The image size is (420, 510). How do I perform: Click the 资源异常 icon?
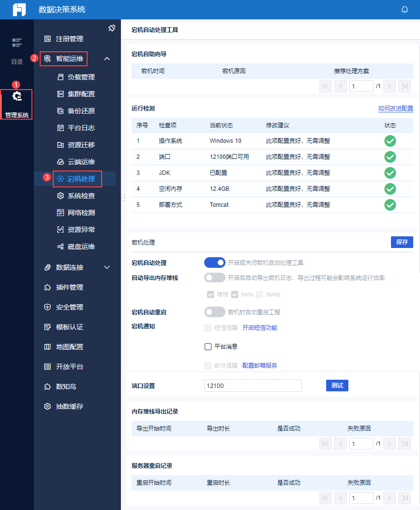coord(60,229)
